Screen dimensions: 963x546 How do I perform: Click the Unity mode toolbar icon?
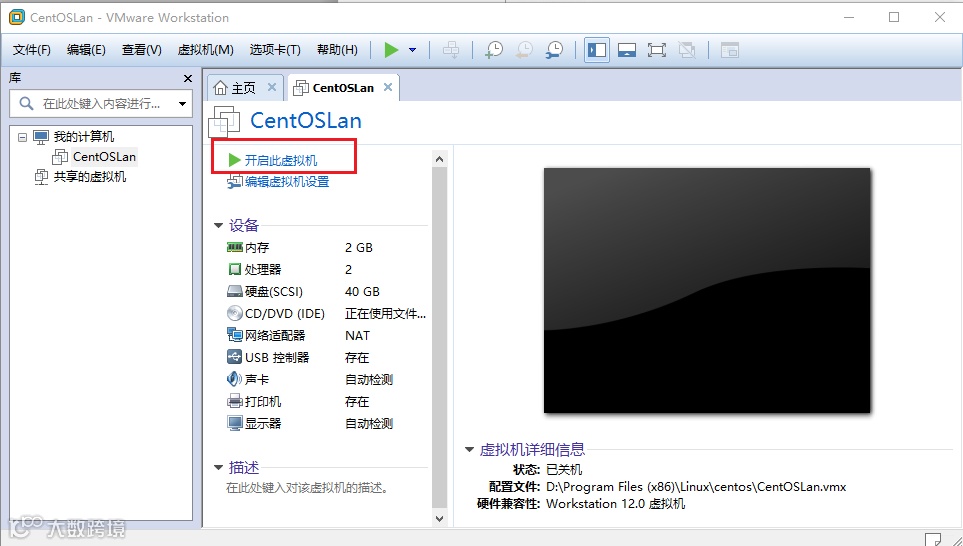pos(687,50)
